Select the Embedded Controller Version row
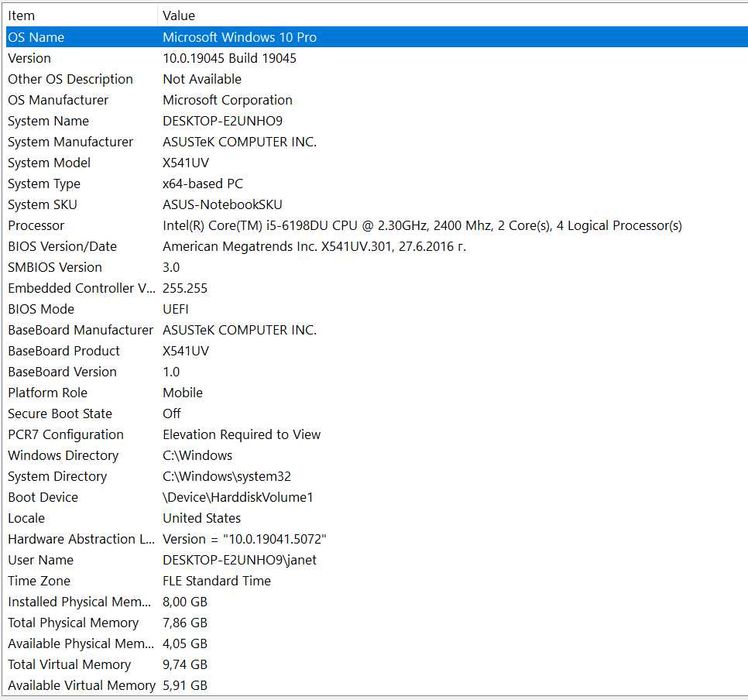Image resolution: width=748 pixels, height=700 pixels. point(377,289)
